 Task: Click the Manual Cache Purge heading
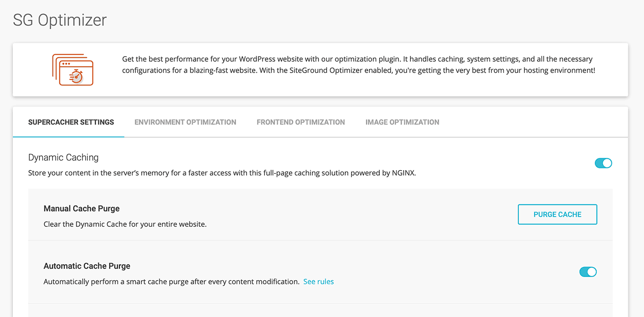click(x=81, y=208)
